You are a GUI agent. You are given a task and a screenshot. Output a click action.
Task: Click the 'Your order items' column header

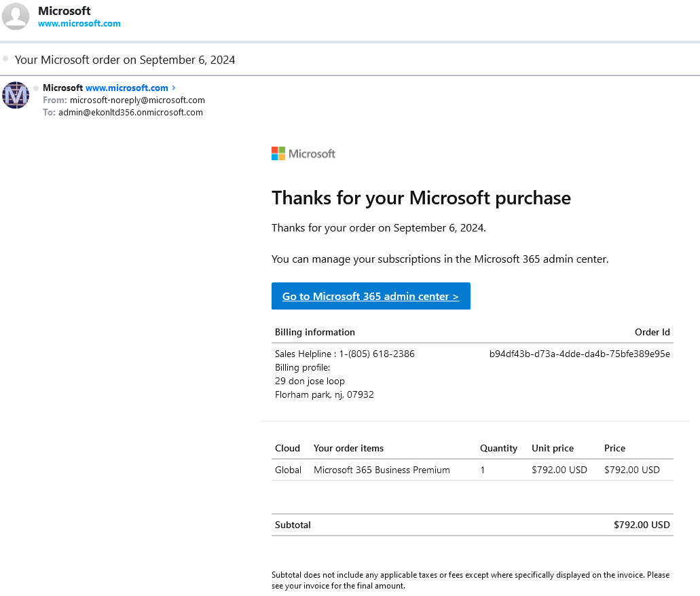click(349, 448)
